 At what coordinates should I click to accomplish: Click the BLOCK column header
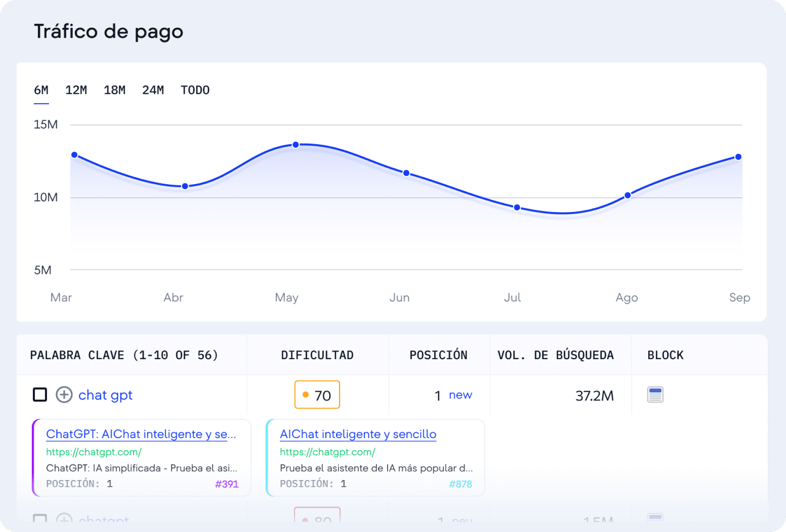point(665,355)
